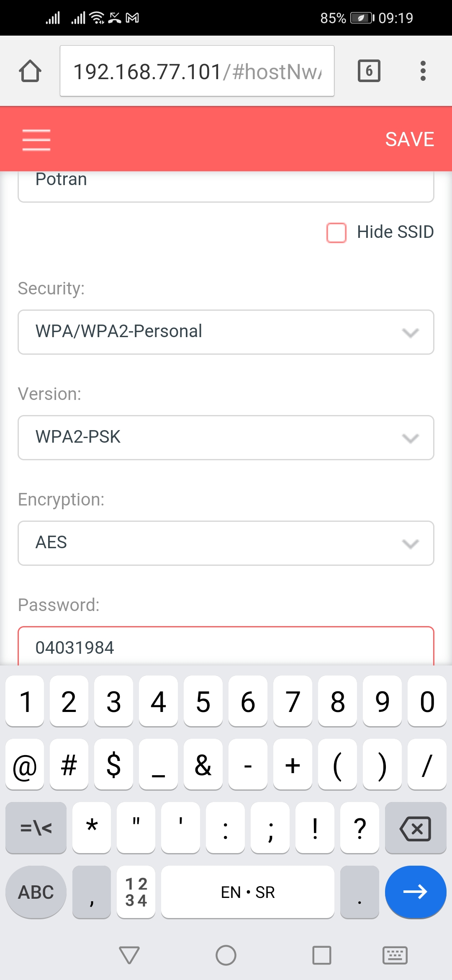Open the Version dropdown WPA2-PSK
452x980 pixels.
coord(226,438)
